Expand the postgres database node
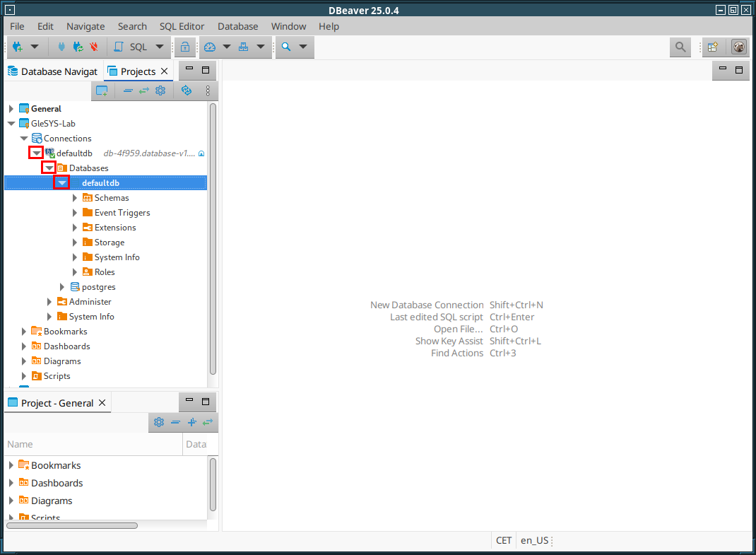756x555 pixels. click(x=61, y=287)
